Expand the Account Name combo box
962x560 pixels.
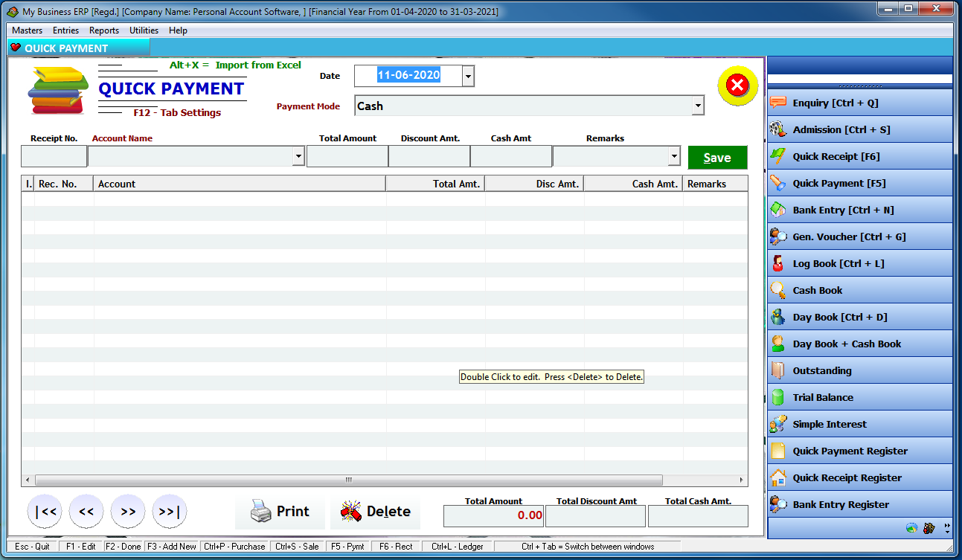click(299, 156)
